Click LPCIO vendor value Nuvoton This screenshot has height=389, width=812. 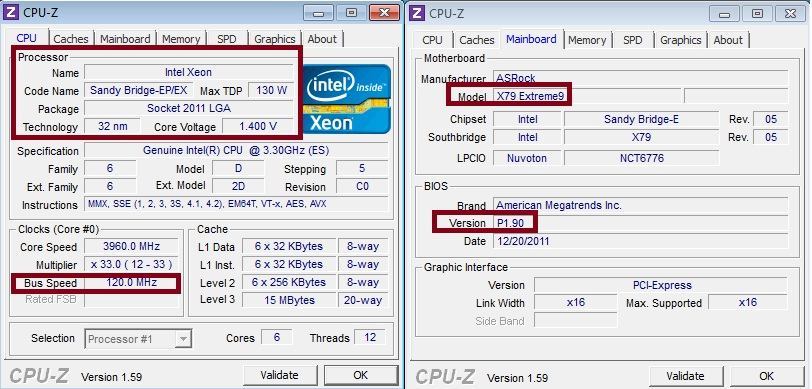[x=527, y=158]
